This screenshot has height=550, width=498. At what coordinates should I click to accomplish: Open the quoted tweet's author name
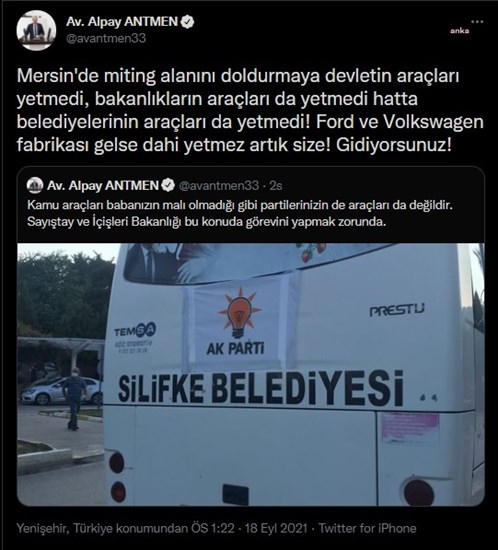click(103, 186)
